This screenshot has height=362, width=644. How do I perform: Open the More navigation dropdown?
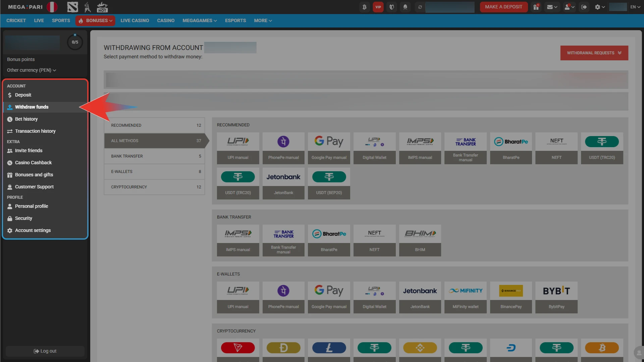pos(263,20)
